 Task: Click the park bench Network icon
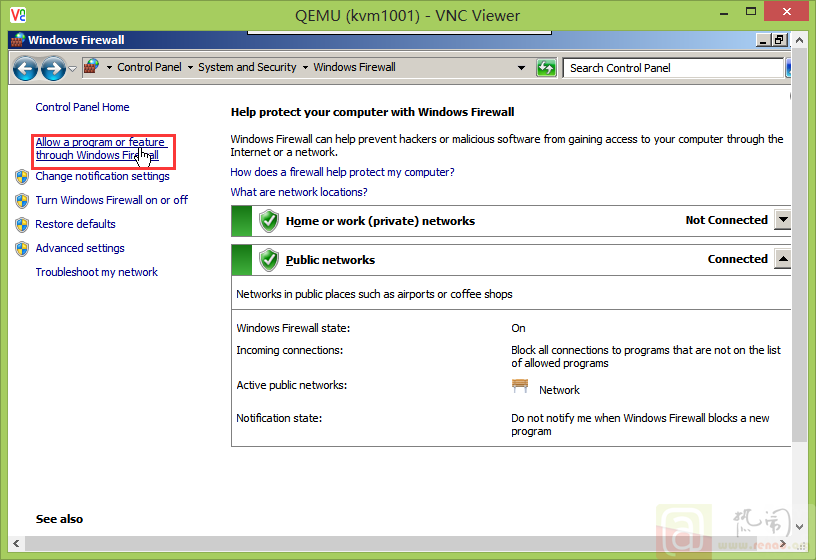coord(520,386)
